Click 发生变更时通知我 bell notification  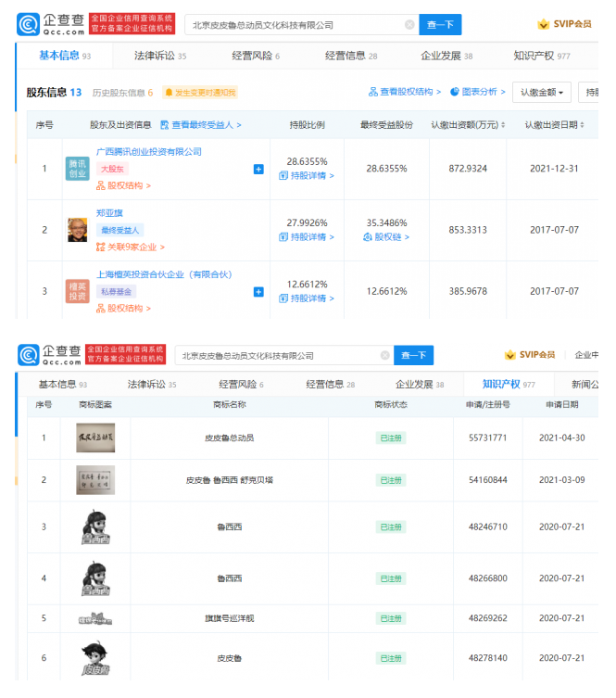(200, 93)
